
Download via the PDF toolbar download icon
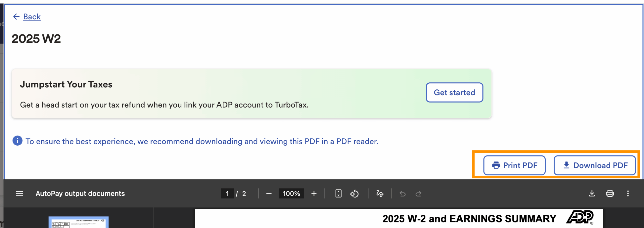coord(592,193)
